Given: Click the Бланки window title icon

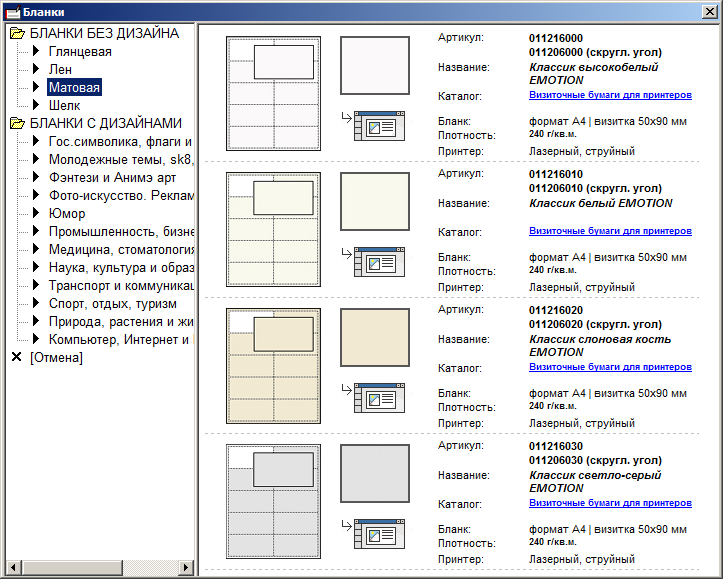Looking at the screenshot, I should (13, 12).
